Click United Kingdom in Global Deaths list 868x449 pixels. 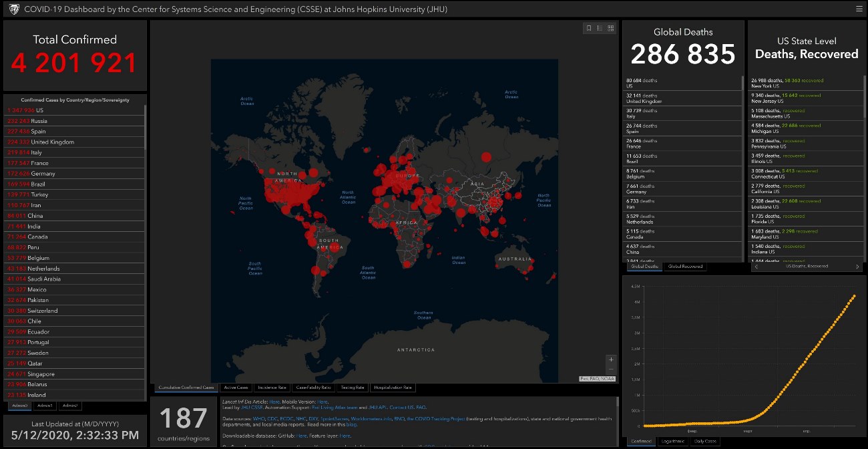(682, 98)
